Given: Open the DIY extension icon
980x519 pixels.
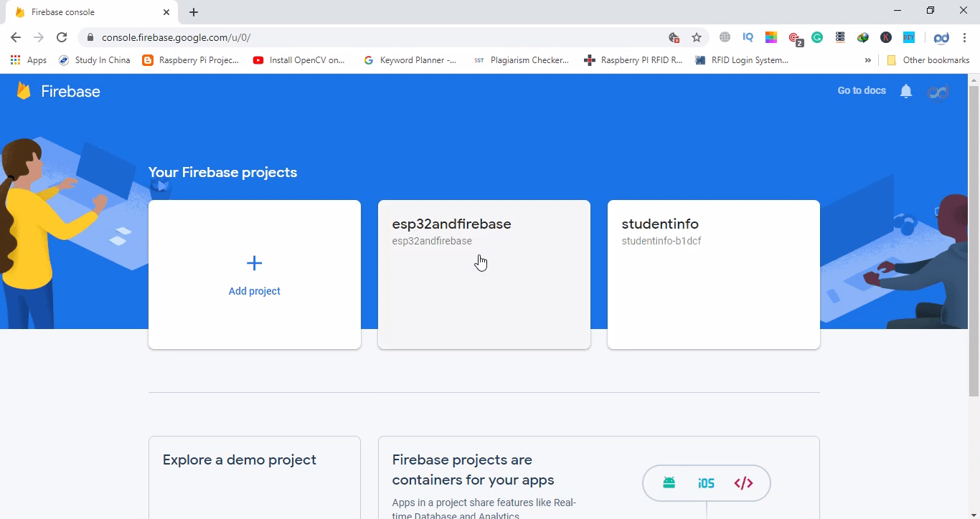Looking at the screenshot, I should (x=909, y=37).
